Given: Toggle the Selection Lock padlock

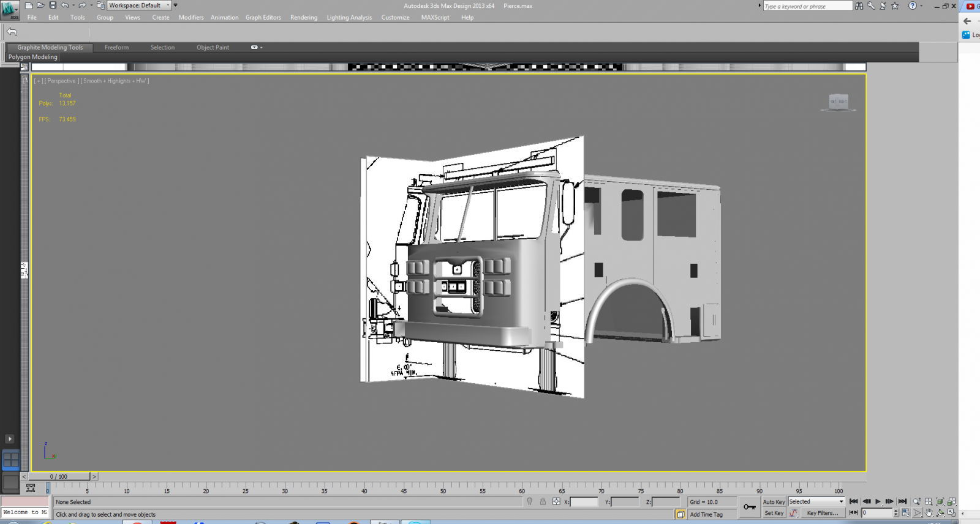Looking at the screenshot, I should (x=543, y=501).
